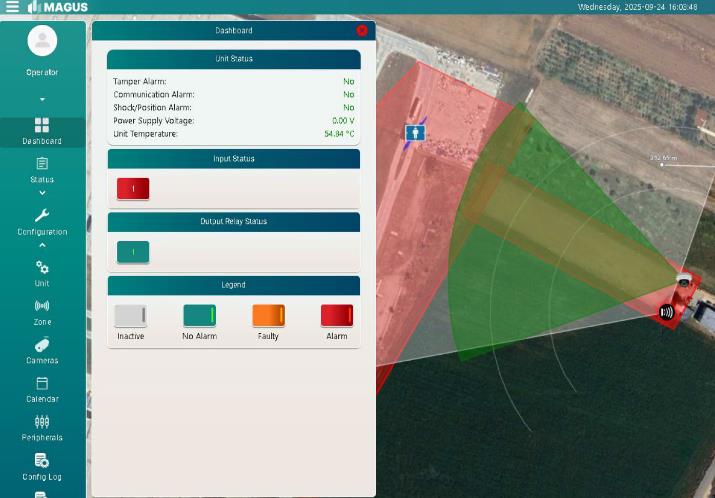Open the hamburger menu icon
The width and height of the screenshot is (715, 498).
click(12, 7)
